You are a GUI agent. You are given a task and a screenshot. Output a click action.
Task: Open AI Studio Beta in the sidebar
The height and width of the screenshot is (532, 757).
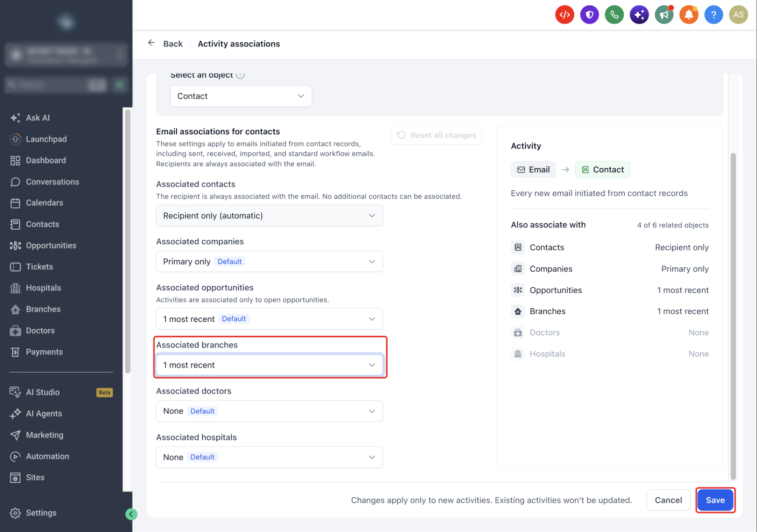pos(61,393)
